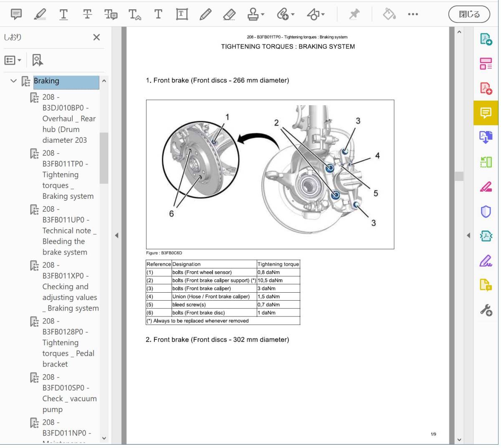Open the attach file dropdown
This screenshot has width=501, height=448.
pyautogui.click(x=286, y=14)
